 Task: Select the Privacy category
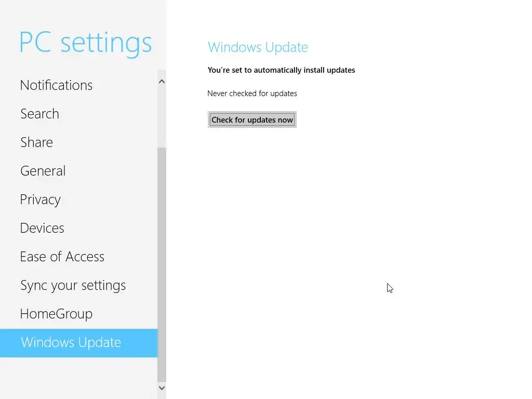click(x=79, y=199)
